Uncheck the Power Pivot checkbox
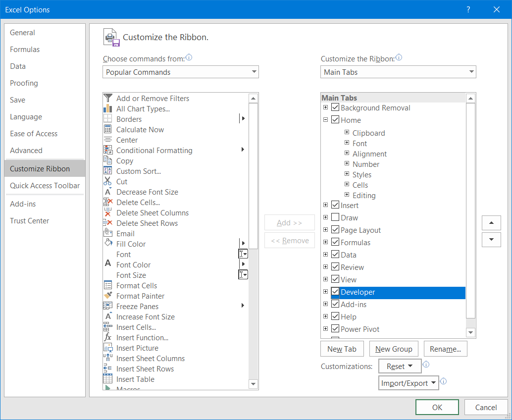 tap(335, 328)
